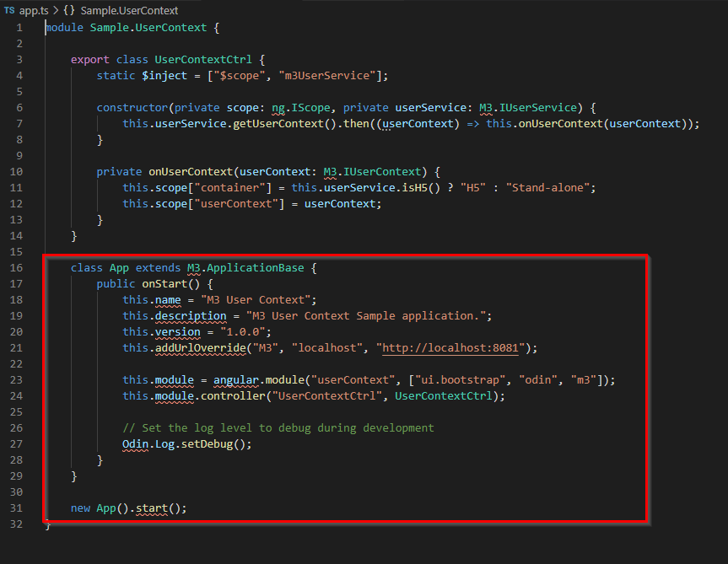Click 'module' keyword on line 1

[x=64, y=28]
